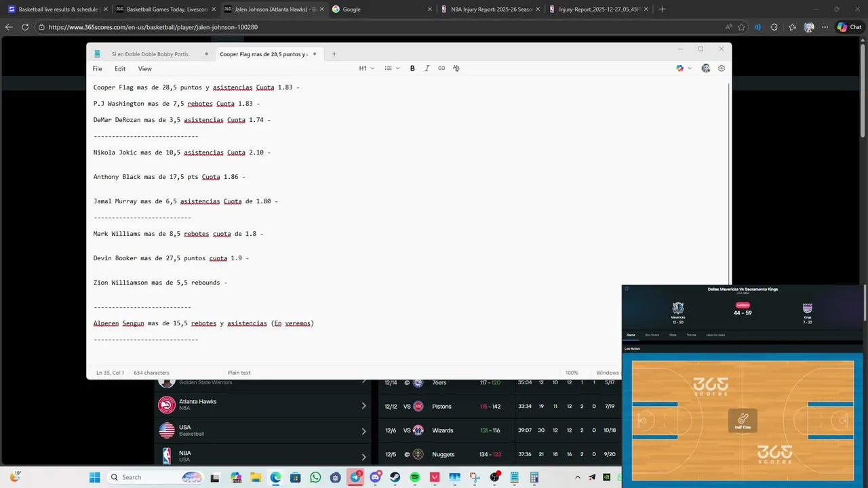
Task: Click the Wizards game score 131 - 116
Action: tap(490, 430)
